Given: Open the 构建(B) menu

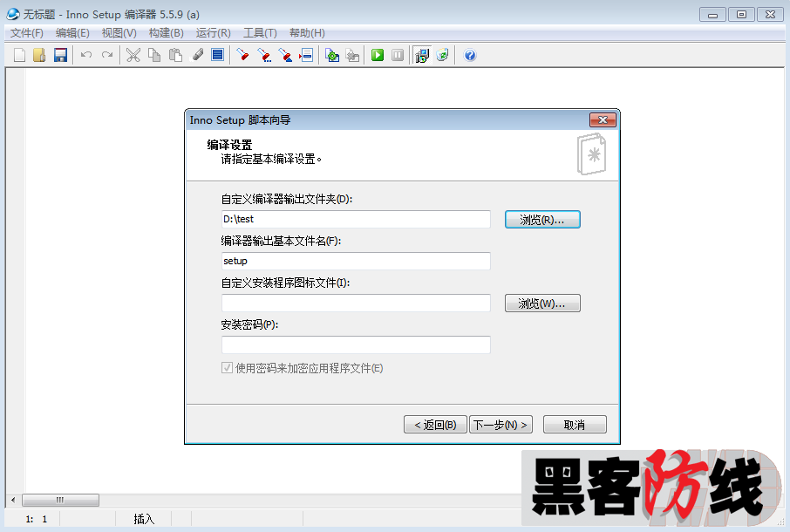Looking at the screenshot, I should (167, 33).
